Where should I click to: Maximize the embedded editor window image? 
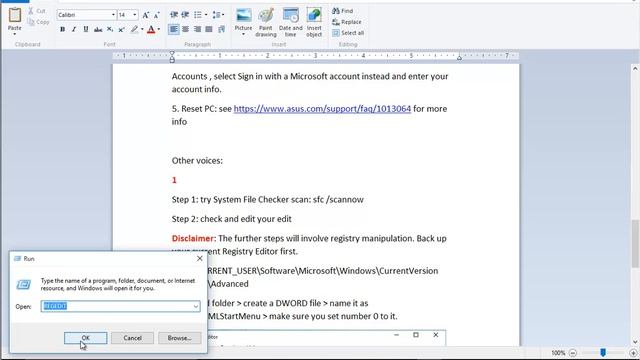[416, 335]
